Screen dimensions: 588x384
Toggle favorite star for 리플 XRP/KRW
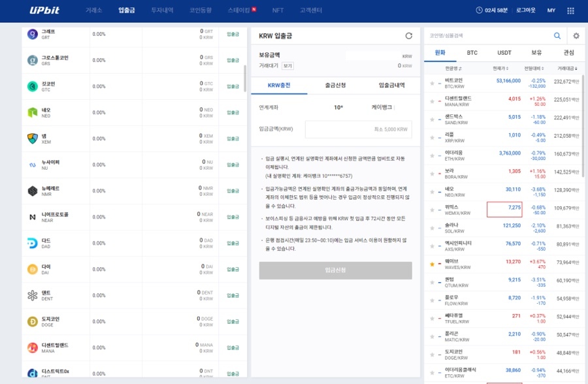click(x=432, y=138)
